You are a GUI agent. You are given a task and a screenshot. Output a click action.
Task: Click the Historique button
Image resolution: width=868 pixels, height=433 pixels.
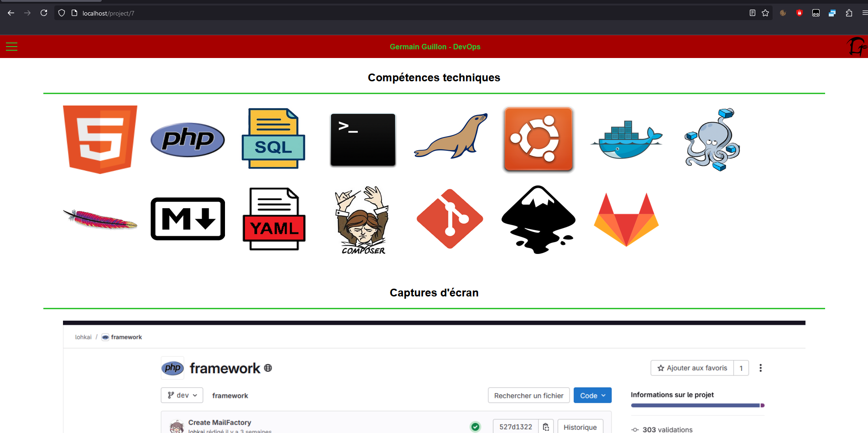(580, 427)
